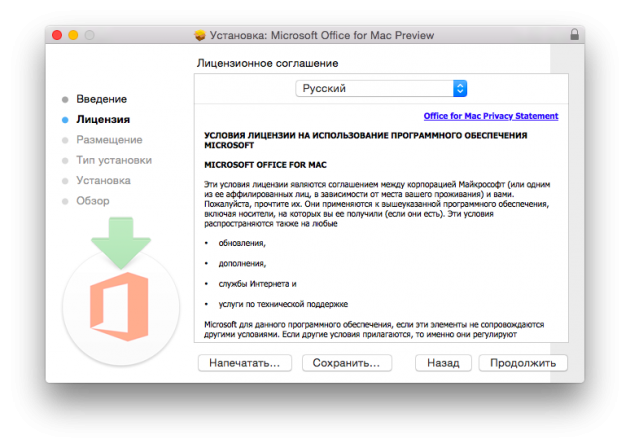
Task: Click the Напечатать... button
Action: tap(245, 363)
